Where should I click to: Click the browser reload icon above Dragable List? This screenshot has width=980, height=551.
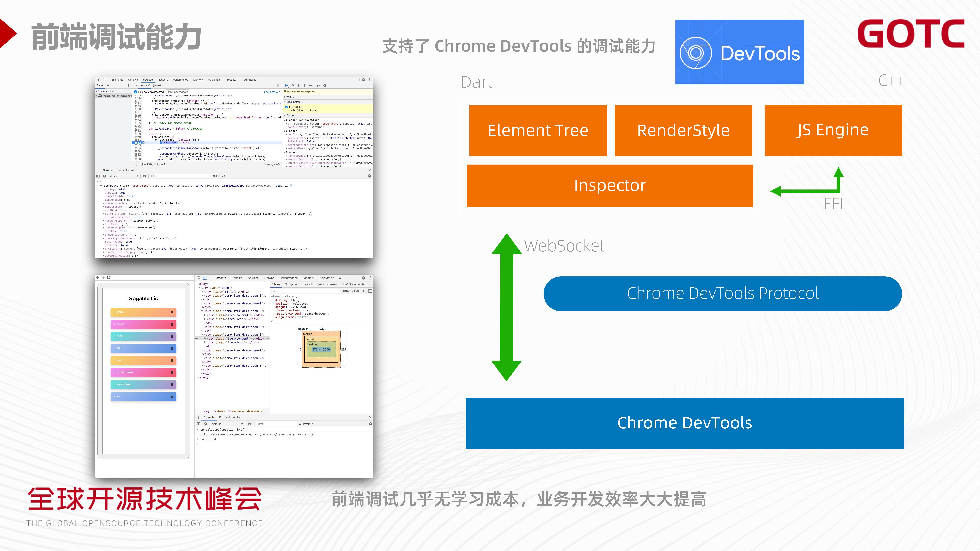[109, 278]
